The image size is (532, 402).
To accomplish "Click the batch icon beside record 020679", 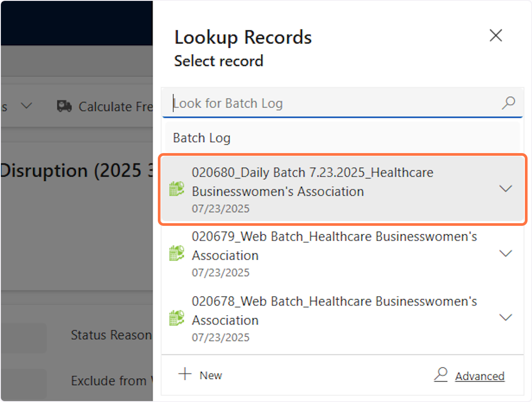I will pos(177,253).
